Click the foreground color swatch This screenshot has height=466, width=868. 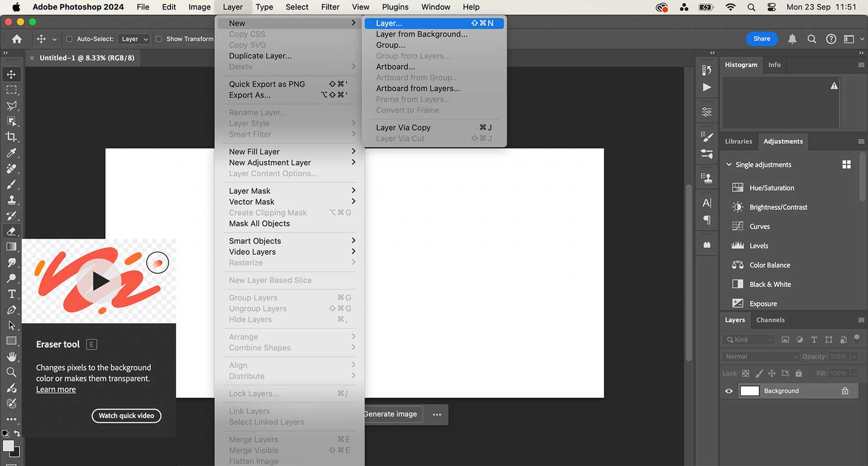(x=8, y=446)
